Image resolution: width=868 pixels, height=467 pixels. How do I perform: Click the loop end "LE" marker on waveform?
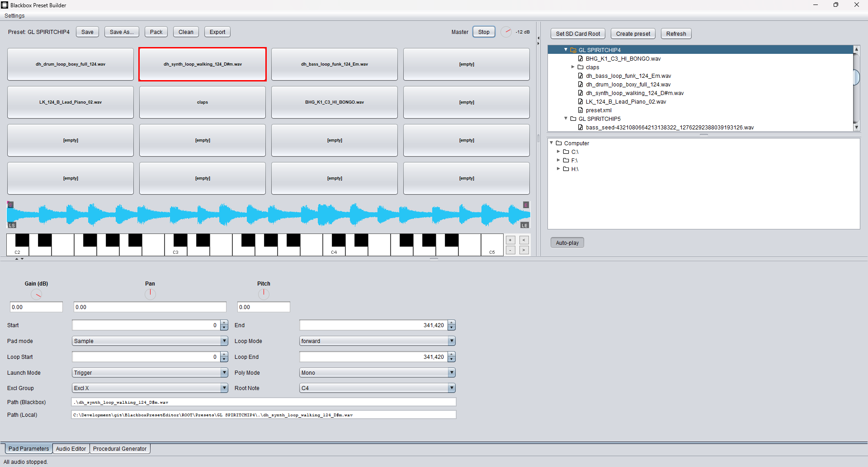(x=524, y=225)
